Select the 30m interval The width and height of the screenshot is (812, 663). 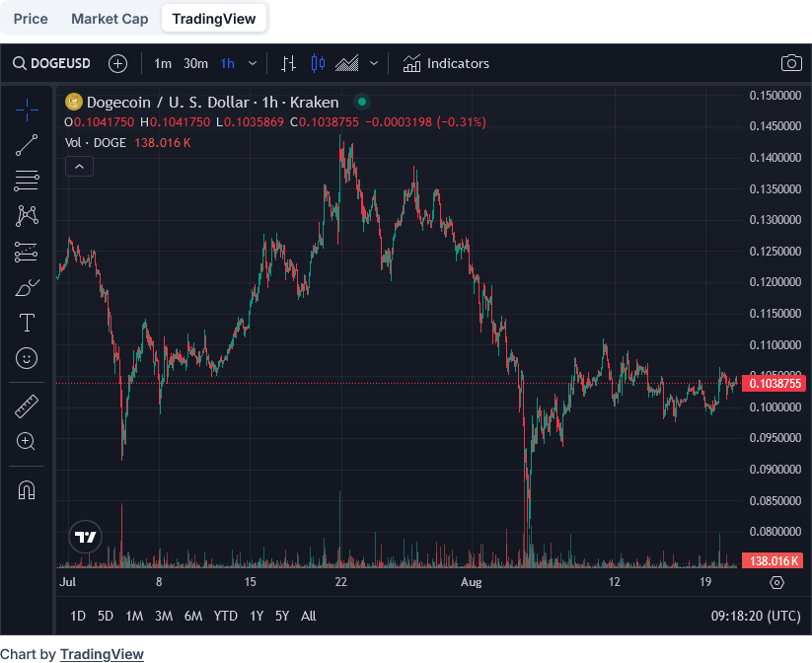[x=195, y=64]
